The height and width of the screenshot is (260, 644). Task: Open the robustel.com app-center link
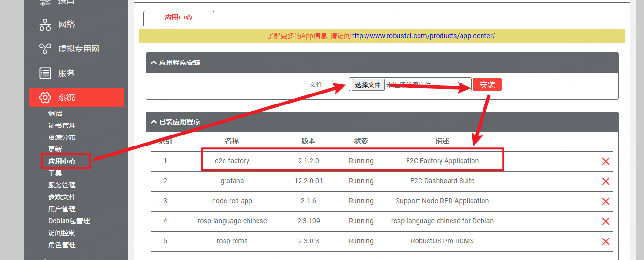click(x=423, y=36)
